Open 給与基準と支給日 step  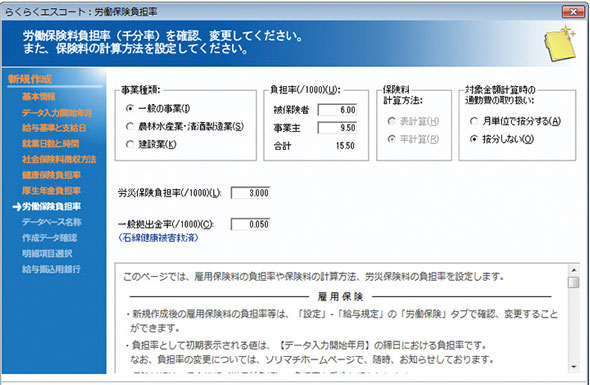54,128
